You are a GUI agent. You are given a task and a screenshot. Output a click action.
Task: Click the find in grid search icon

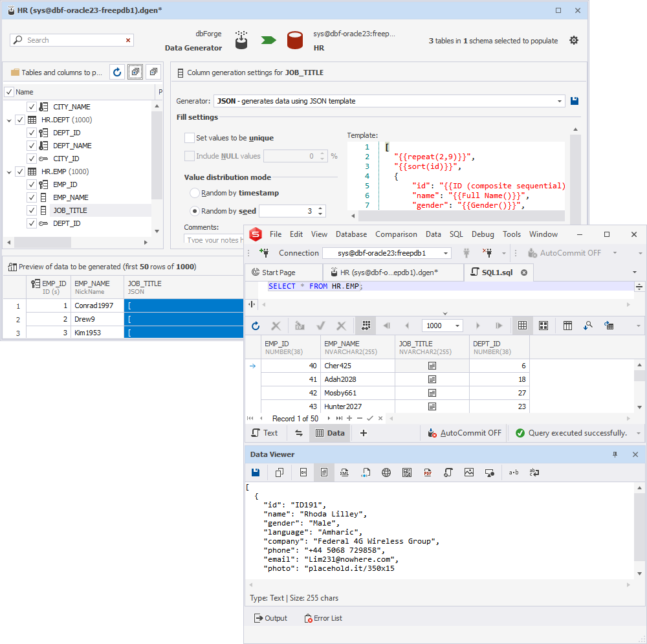588,326
